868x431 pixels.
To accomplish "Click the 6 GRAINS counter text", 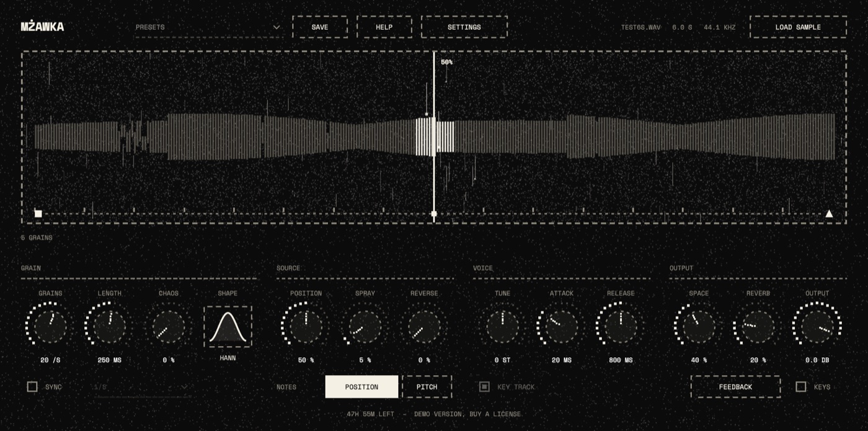I will click(37, 238).
